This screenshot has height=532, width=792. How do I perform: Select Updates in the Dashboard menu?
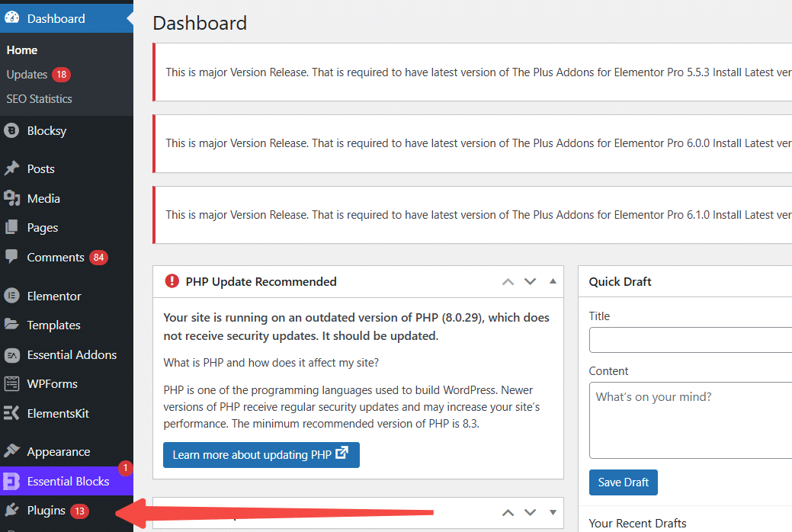[27, 74]
